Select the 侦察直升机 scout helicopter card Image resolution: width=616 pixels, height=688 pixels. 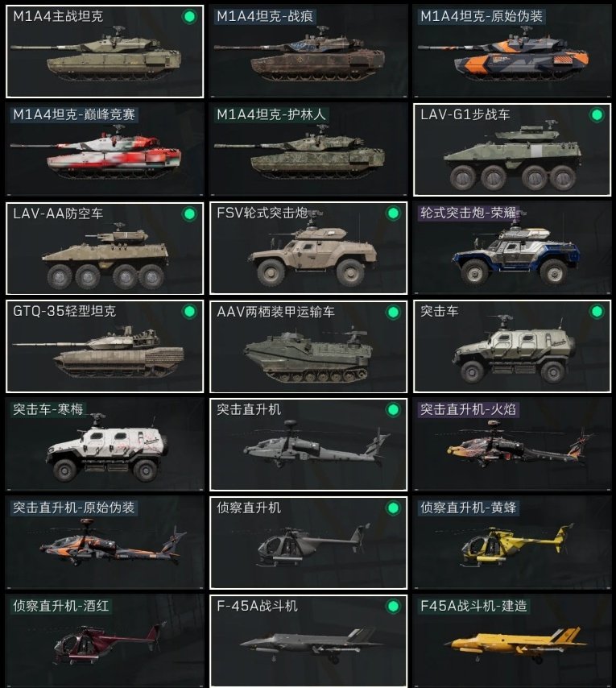point(308,543)
